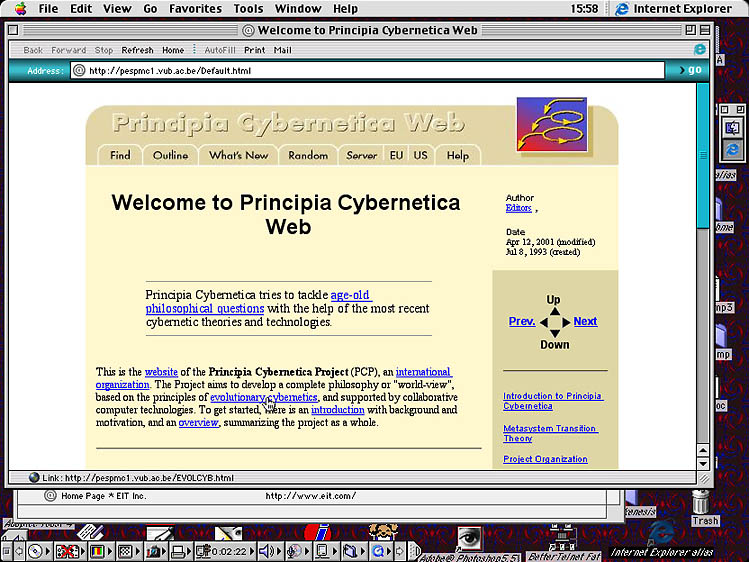
Task: Open the remote access timer strip module
Action: pyautogui.click(x=225, y=551)
